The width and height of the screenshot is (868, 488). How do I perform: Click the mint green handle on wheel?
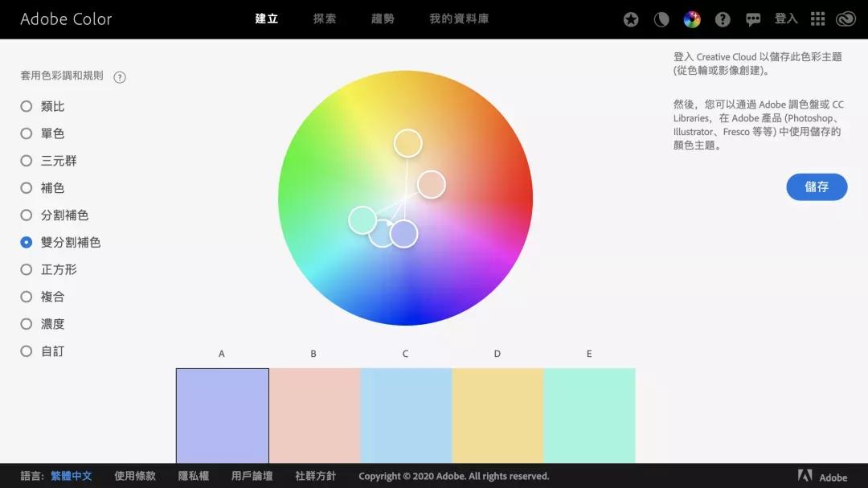(362, 220)
